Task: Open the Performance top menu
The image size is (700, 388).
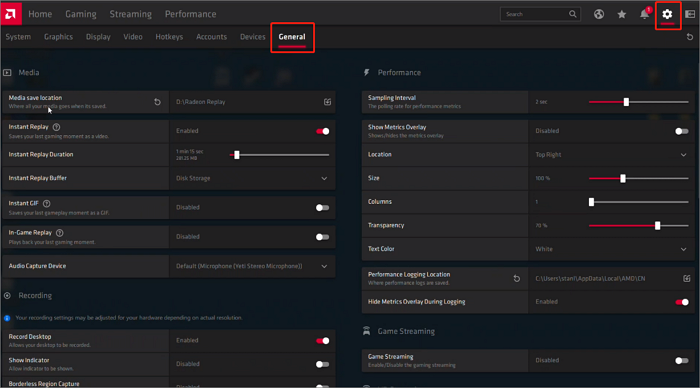Action: point(191,14)
